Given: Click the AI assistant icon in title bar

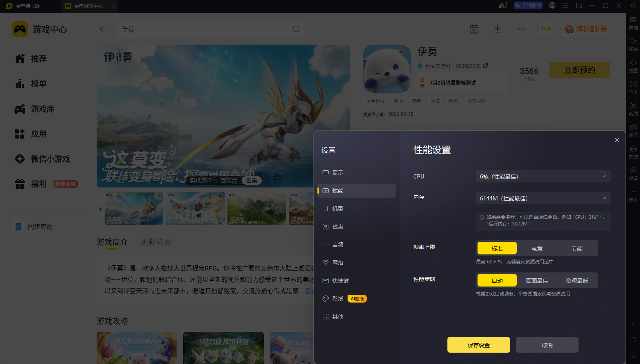Looking at the screenshot, I should (503, 5).
